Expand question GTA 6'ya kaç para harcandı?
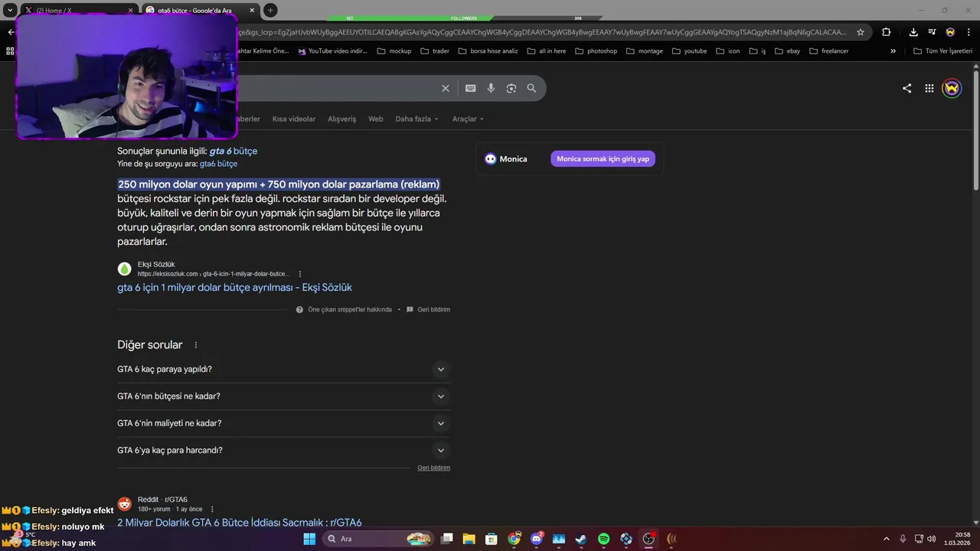This screenshot has width=980, height=551. [x=283, y=450]
